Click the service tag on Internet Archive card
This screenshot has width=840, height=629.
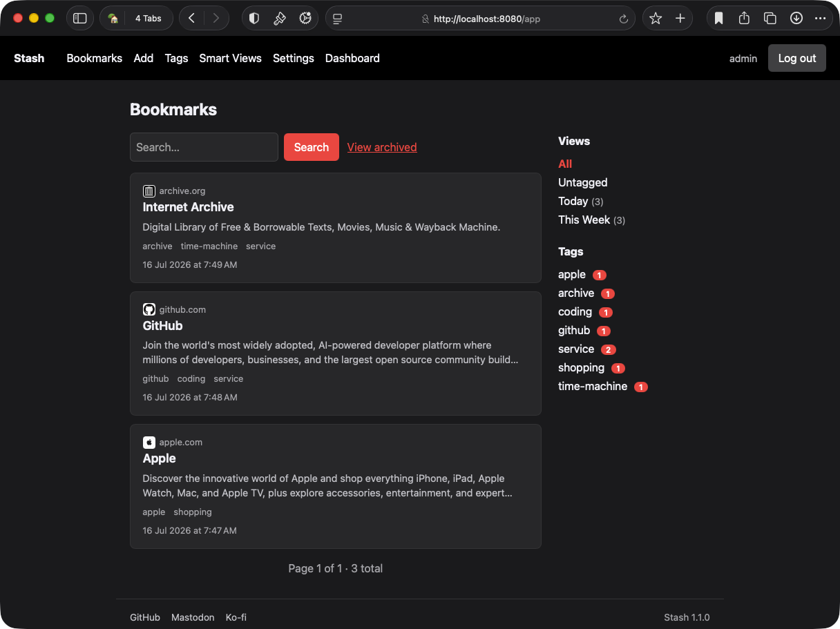tap(260, 246)
